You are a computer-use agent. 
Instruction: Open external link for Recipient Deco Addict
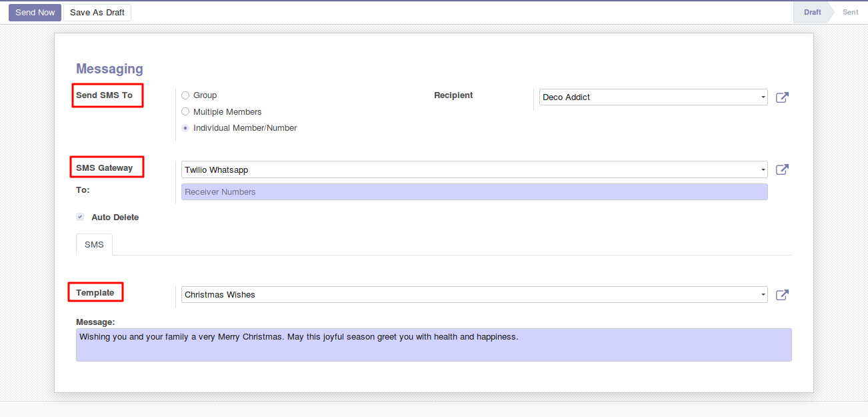coord(782,97)
